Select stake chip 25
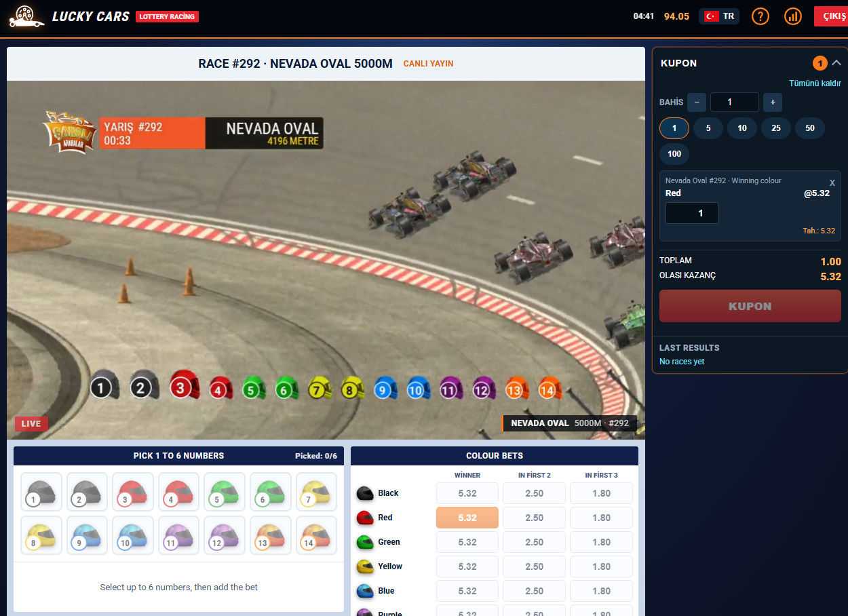848x616 pixels. [x=776, y=128]
